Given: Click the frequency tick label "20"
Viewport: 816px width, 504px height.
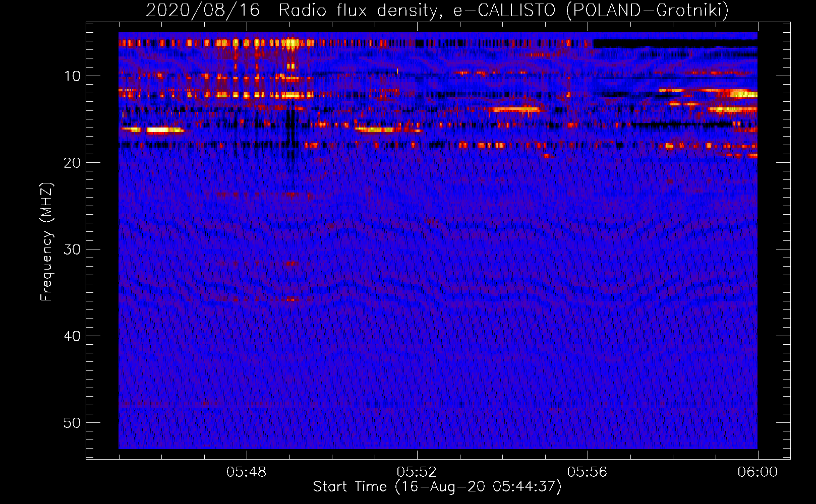Looking at the screenshot, I should pyautogui.click(x=72, y=163).
